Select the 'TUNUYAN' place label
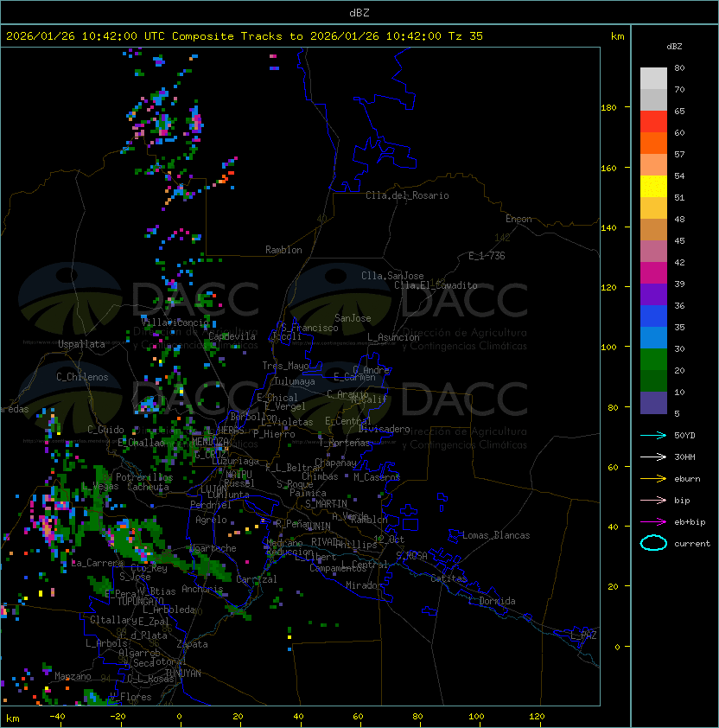Screen dimensions: 719x728 tap(183, 674)
